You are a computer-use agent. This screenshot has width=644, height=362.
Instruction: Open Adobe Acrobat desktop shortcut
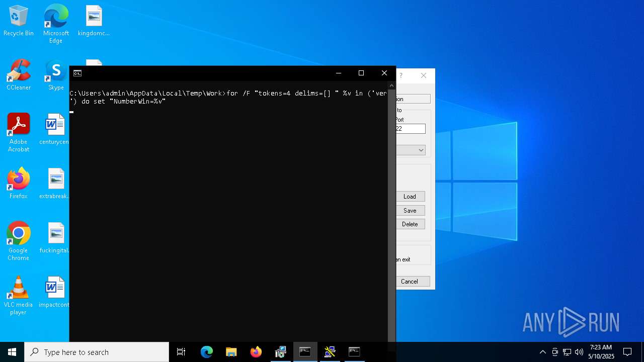pos(19,133)
